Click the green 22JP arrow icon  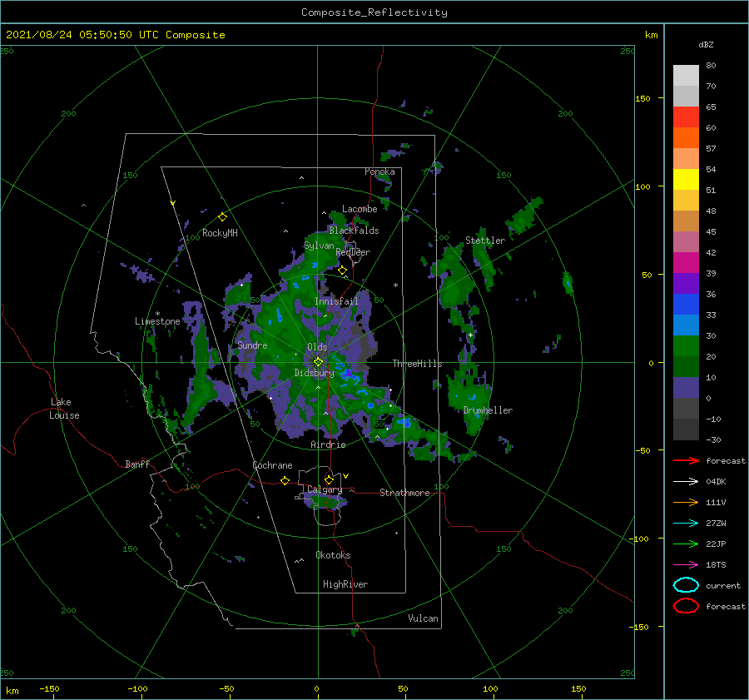[686, 544]
